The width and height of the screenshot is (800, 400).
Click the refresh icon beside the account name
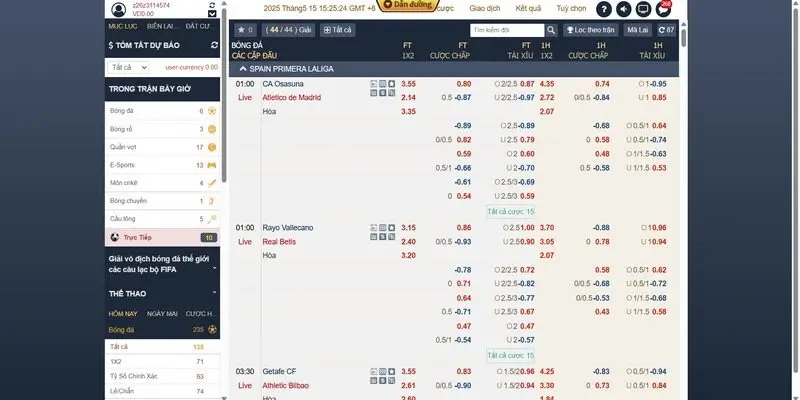point(212,5)
